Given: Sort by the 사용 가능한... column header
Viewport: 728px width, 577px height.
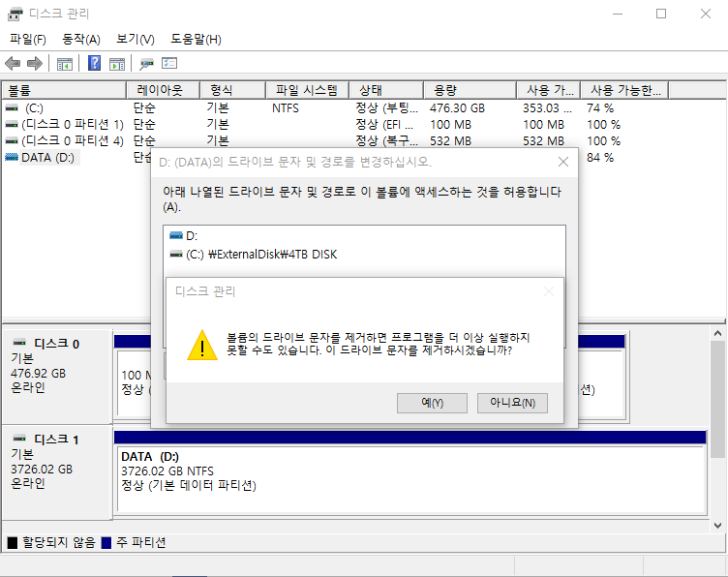Looking at the screenshot, I should coord(625,90).
